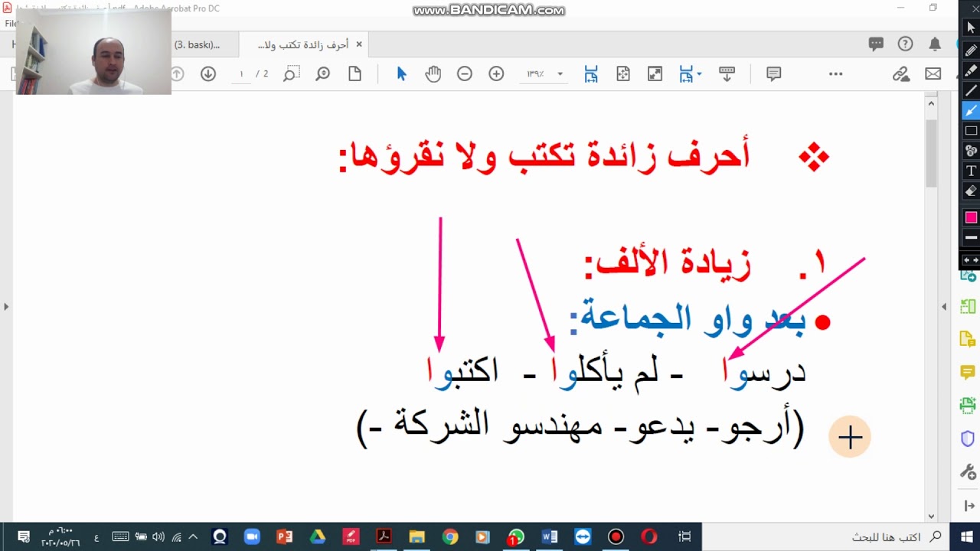Viewport: 980px width, 551px height.
Task: Open the Acrobat notifications bell
Action: click(935, 44)
